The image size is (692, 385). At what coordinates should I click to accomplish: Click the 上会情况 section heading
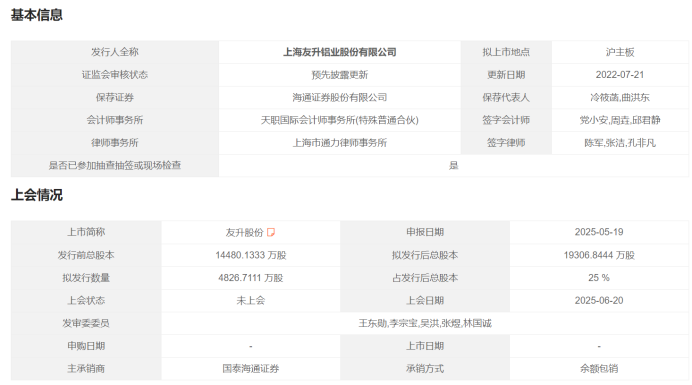point(37,195)
